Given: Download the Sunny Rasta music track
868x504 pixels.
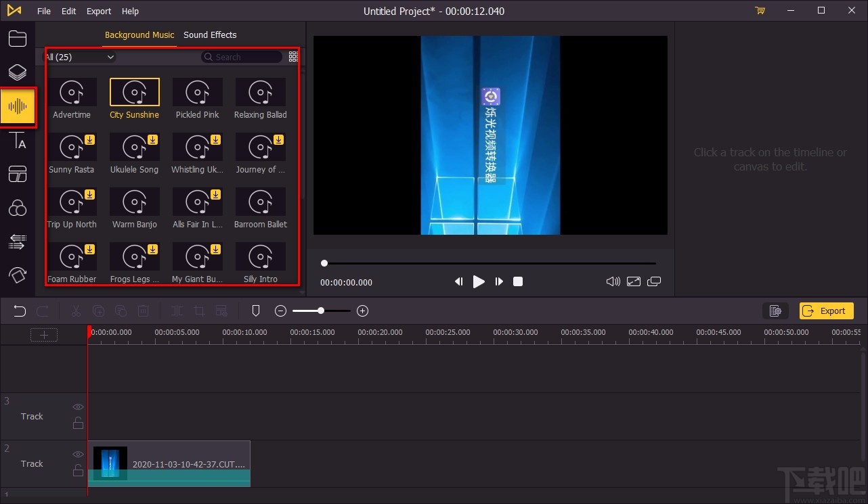Looking at the screenshot, I should point(89,140).
